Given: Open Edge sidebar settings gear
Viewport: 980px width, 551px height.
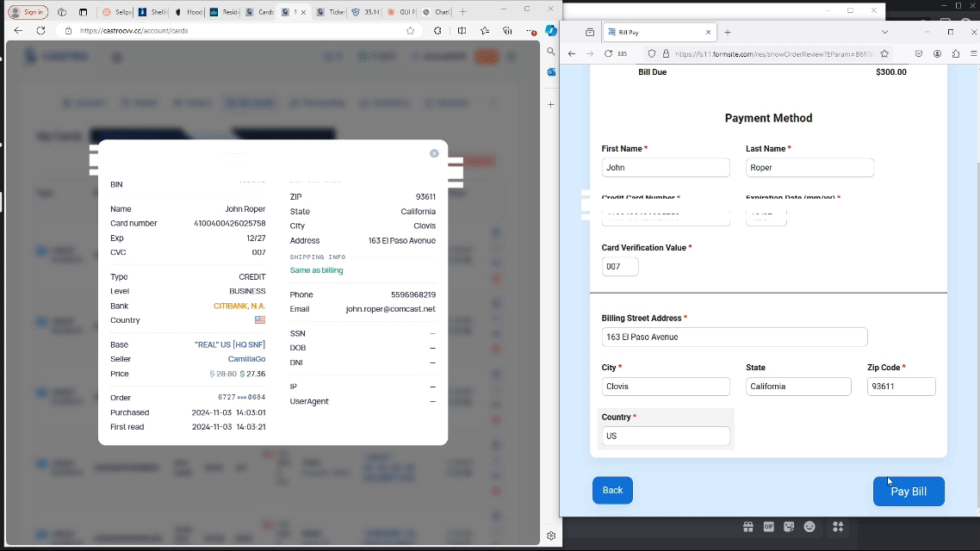Looking at the screenshot, I should (551, 536).
